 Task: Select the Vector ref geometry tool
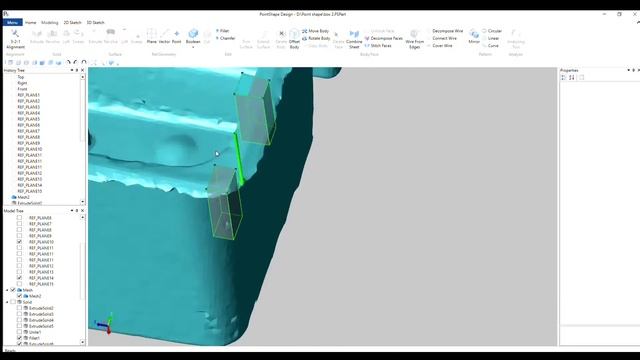164,36
